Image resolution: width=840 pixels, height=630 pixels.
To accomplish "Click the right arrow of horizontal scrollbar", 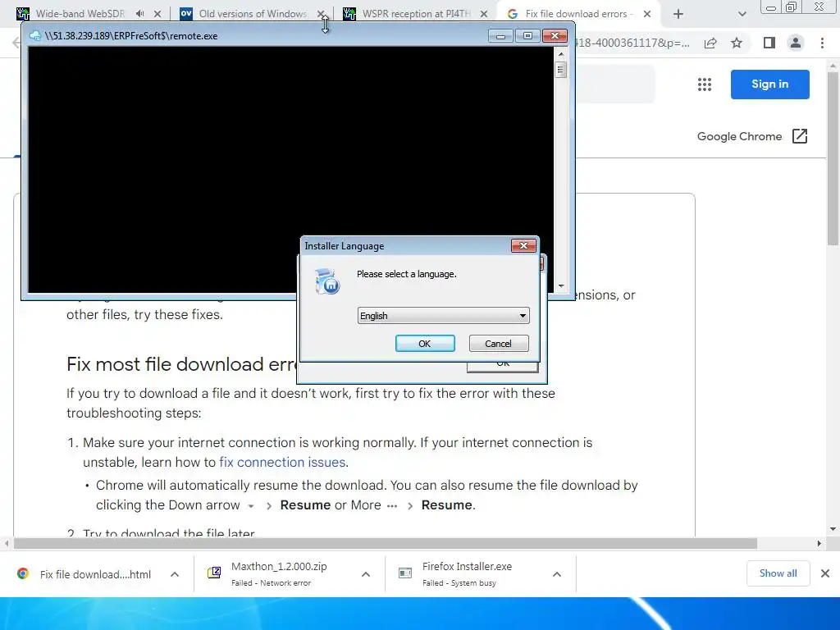I will coord(819,543).
